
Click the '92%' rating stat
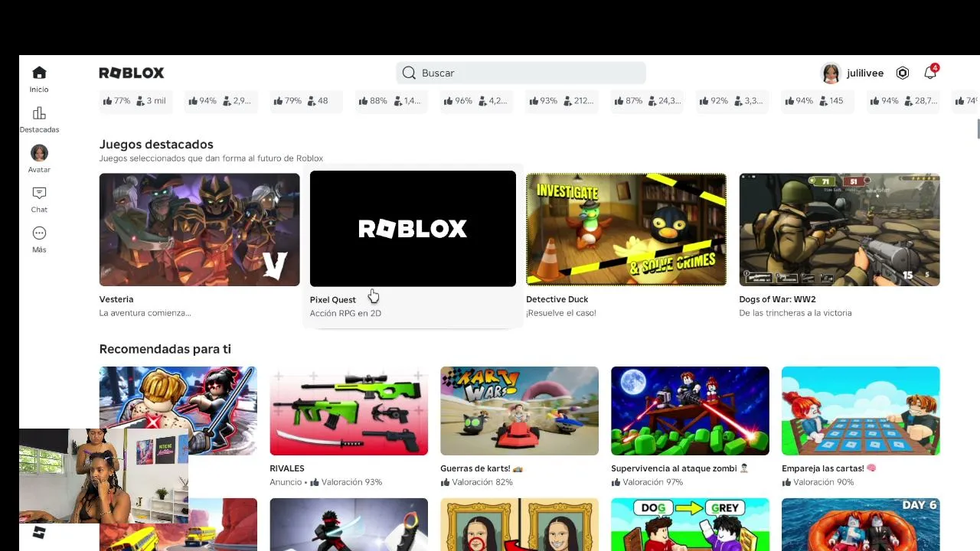point(714,101)
